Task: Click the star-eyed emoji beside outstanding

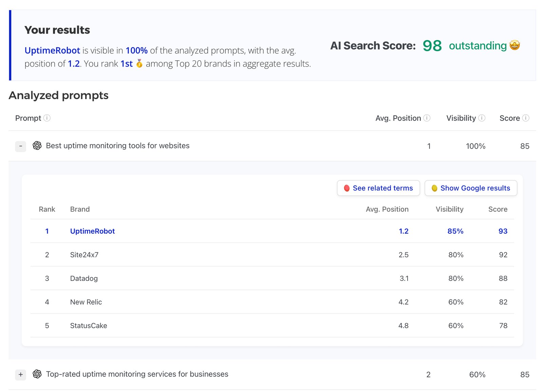Action: click(x=514, y=45)
